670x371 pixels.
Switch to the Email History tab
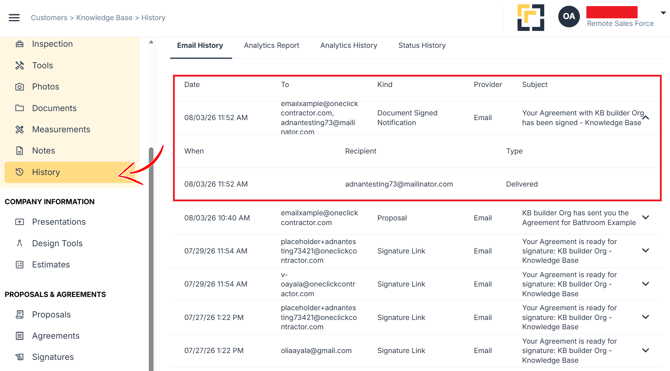(200, 45)
